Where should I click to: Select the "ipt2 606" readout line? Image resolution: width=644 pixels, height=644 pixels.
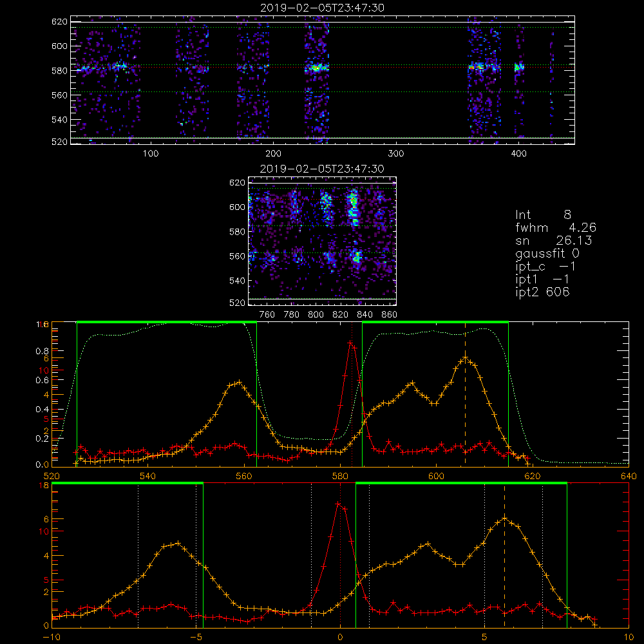(542, 292)
